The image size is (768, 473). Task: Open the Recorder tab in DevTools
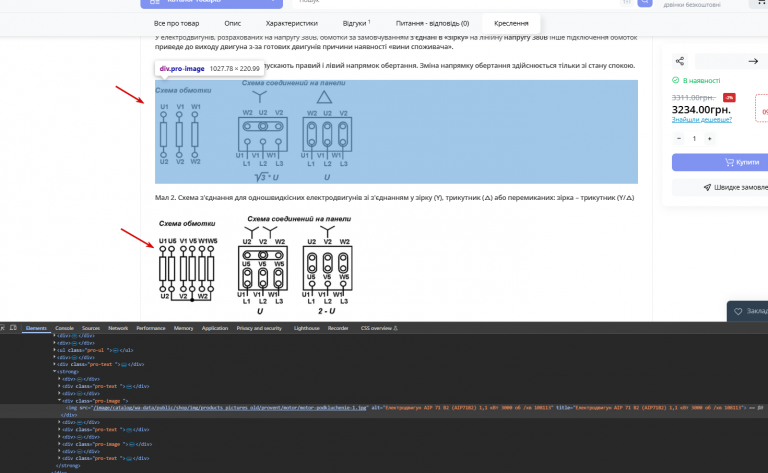[338, 328]
